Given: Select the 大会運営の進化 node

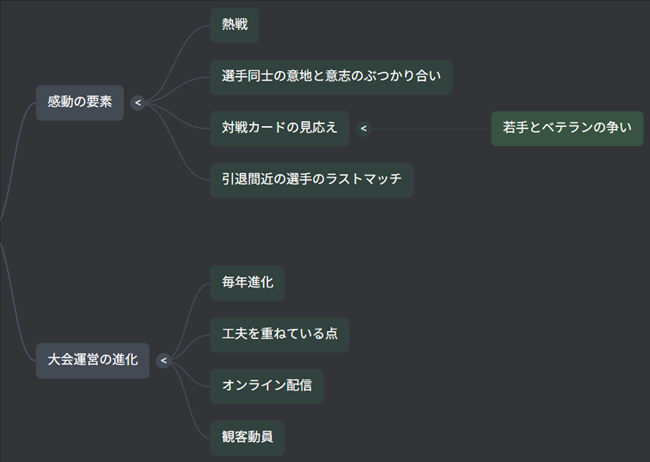Looking at the screenshot, I should tap(93, 360).
